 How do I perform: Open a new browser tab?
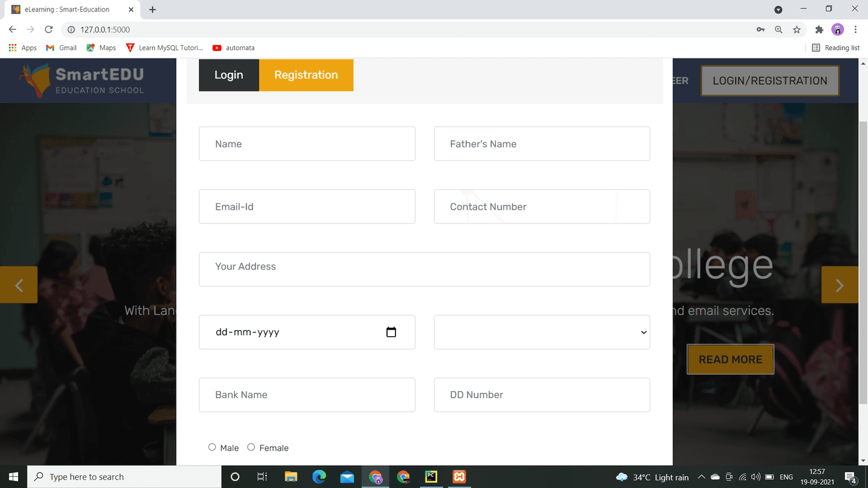tap(153, 10)
